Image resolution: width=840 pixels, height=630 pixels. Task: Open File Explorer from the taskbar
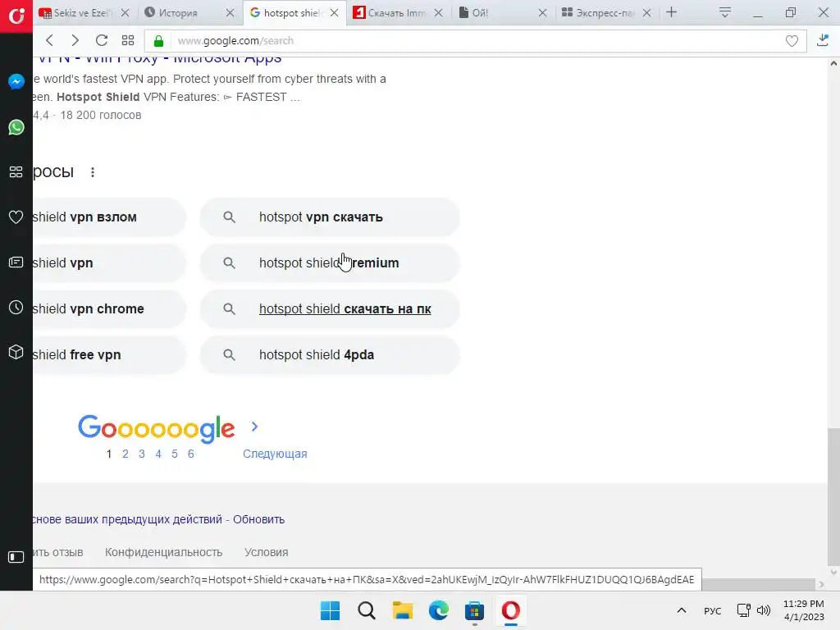[x=402, y=610]
